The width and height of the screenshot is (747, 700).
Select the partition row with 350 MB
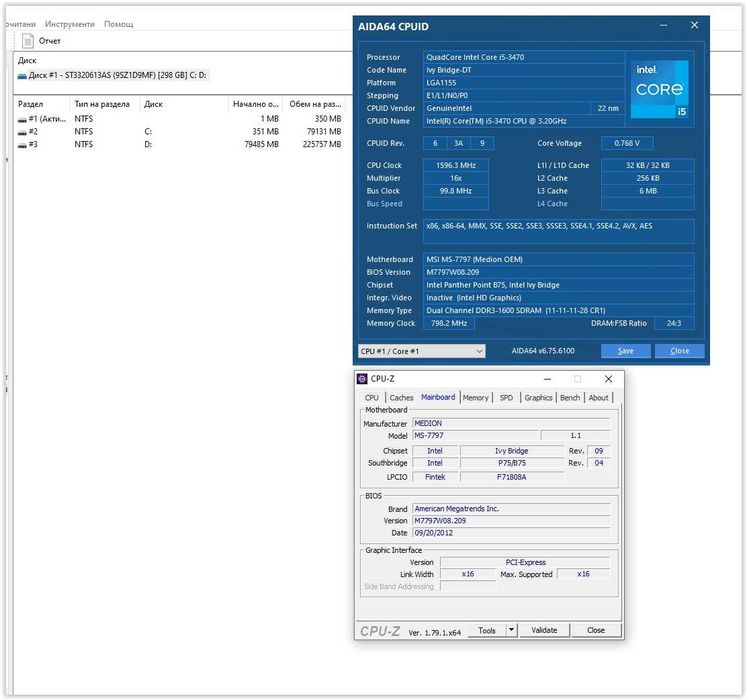(179, 119)
